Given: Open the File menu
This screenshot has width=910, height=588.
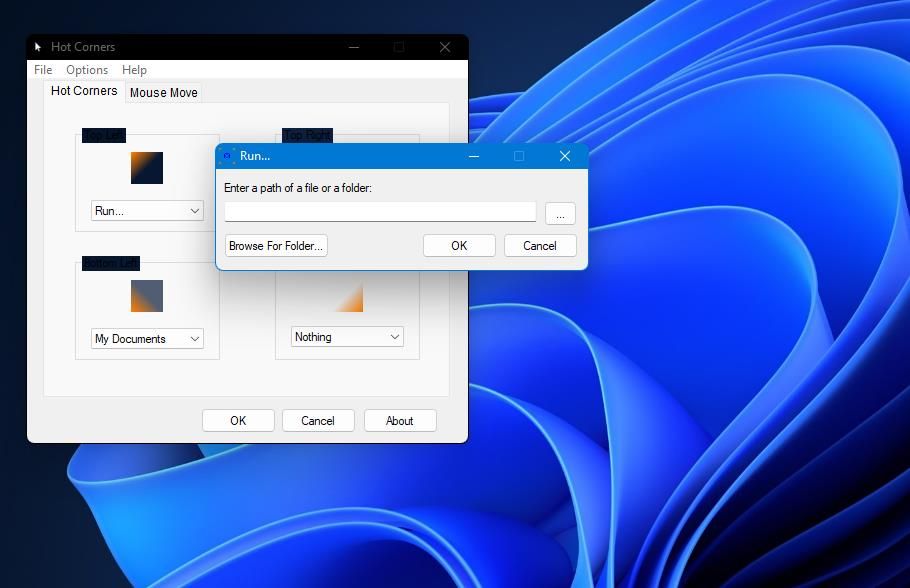Looking at the screenshot, I should [x=43, y=70].
